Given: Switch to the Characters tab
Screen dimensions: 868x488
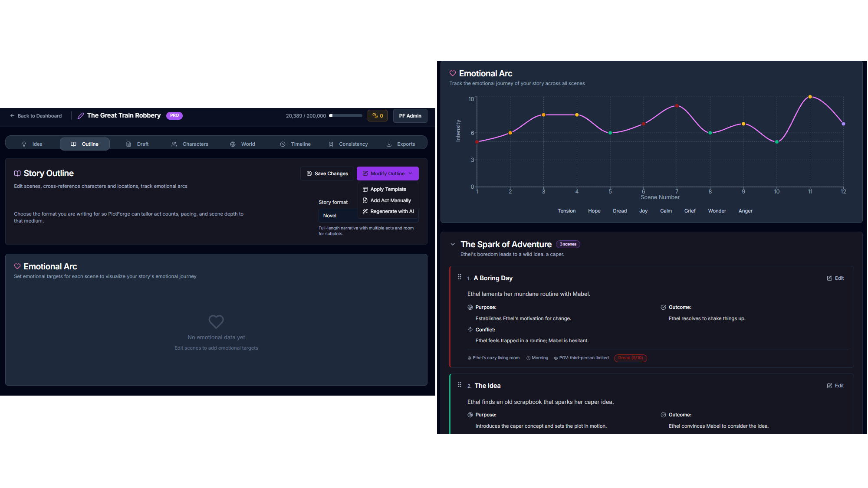Looking at the screenshot, I should pos(195,144).
